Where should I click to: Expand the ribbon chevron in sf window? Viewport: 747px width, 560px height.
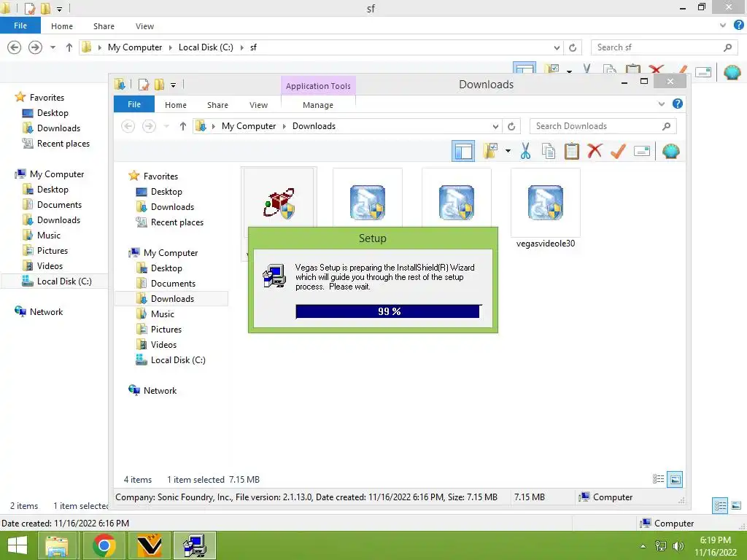pyautogui.click(x=723, y=26)
